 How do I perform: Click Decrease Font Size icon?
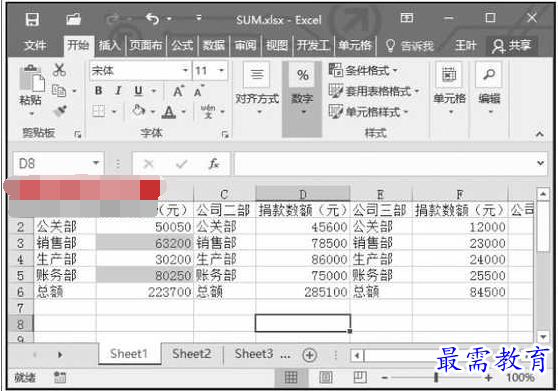(199, 91)
